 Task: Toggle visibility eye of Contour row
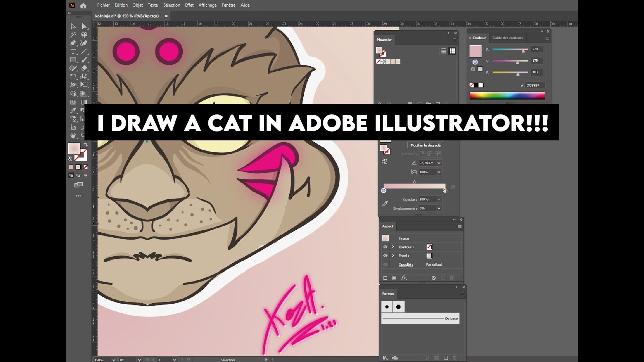coord(385,247)
